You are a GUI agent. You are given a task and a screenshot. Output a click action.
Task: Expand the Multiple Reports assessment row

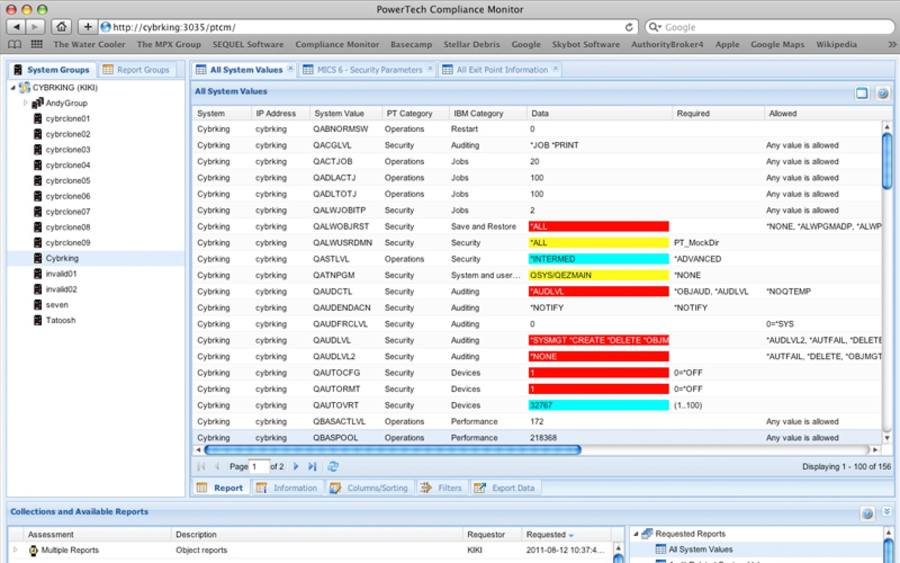(15, 550)
